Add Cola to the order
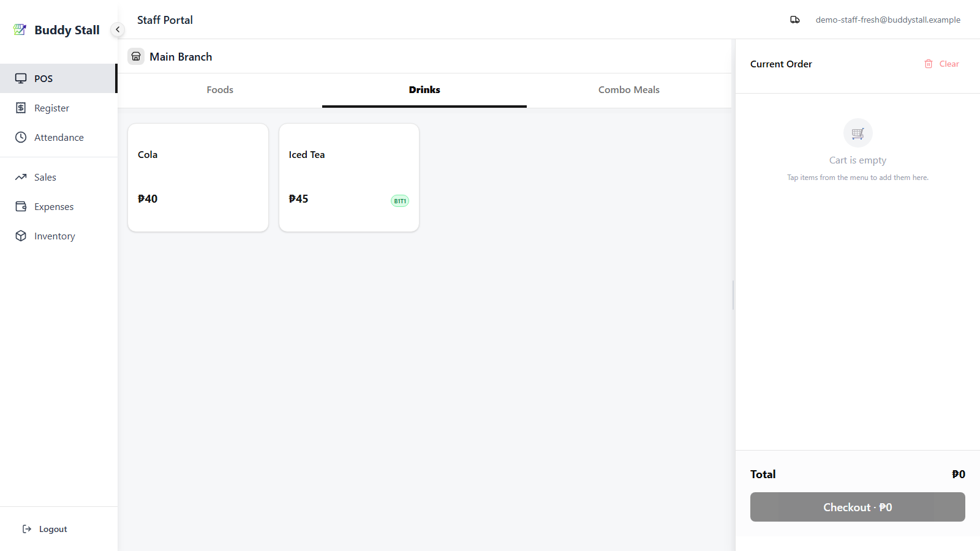 pos(198,178)
